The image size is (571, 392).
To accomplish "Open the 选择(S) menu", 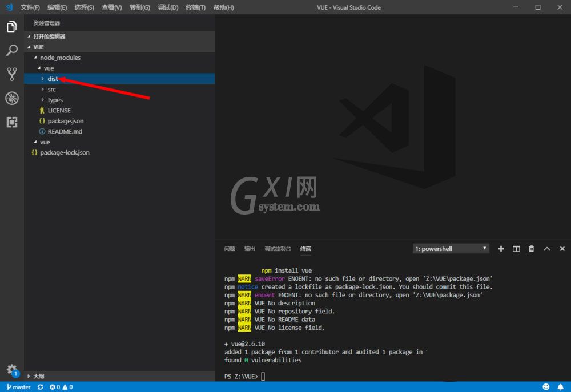I will 84,7.
